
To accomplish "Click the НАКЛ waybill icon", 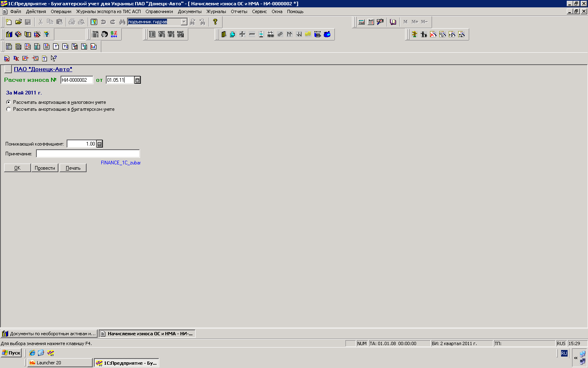I will click(x=171, y=34).
